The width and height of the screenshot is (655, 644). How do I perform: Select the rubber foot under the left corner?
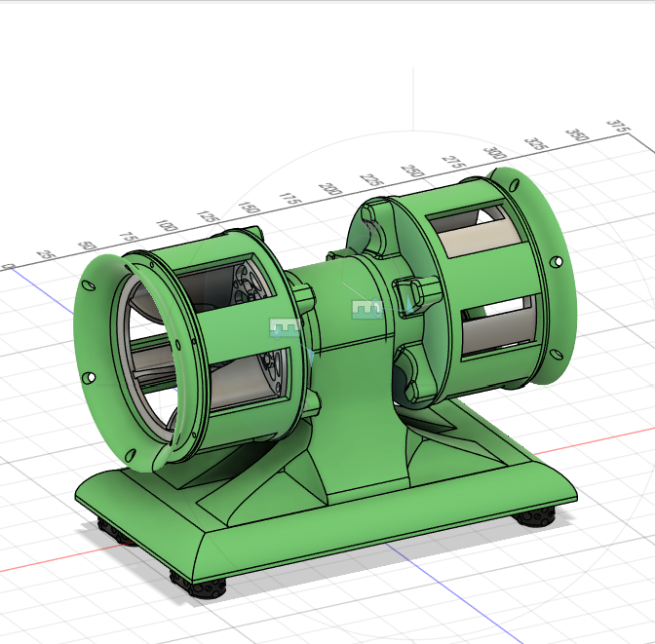tap(108, 529)
